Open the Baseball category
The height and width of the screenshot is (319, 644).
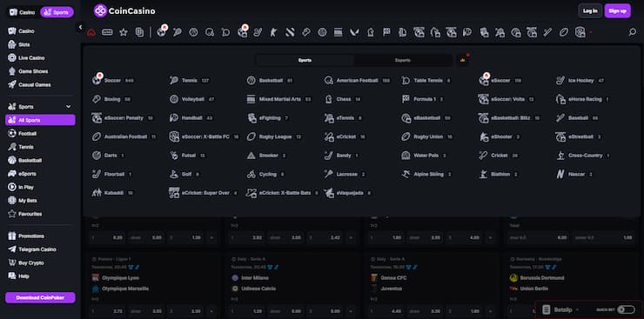point(577,118)
